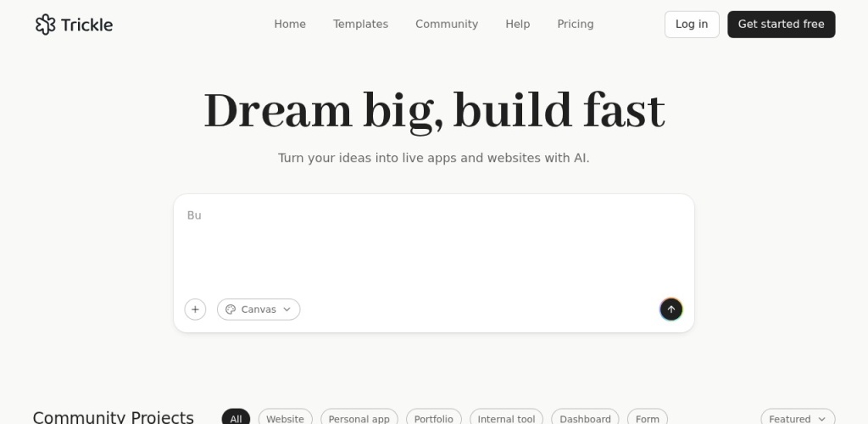The width and height of the screenshot is (868, 424).
Task: Expand the Featured sort dropdown
Action: (x=797, y=418)
